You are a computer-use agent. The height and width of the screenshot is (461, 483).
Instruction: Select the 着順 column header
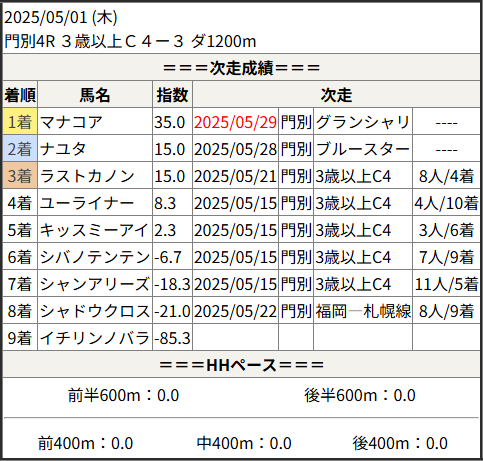click(20, 94)
